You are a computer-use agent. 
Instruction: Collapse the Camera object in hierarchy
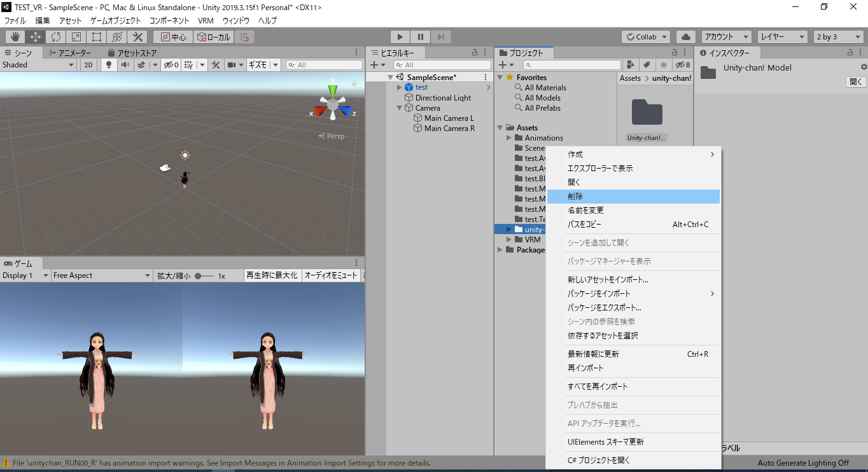coord(400,108)
